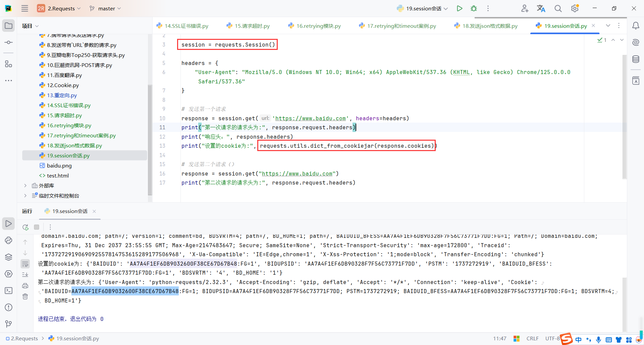Toggle scroll to end of console

pyautogui.click(x=25, y=275)
